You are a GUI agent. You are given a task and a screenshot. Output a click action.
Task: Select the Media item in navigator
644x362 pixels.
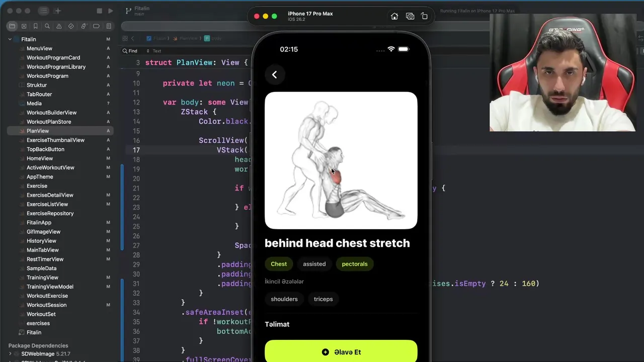tap(34, 104)
